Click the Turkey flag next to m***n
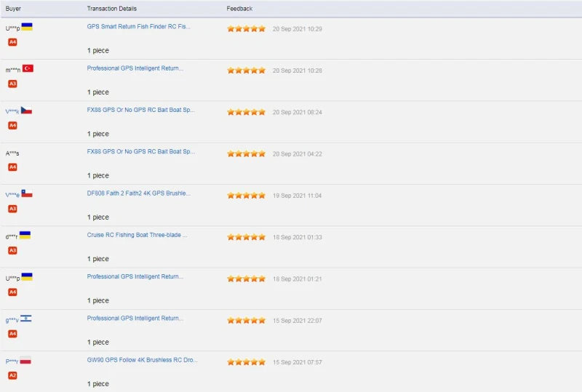The image size is (582, 392). [28, 68]
